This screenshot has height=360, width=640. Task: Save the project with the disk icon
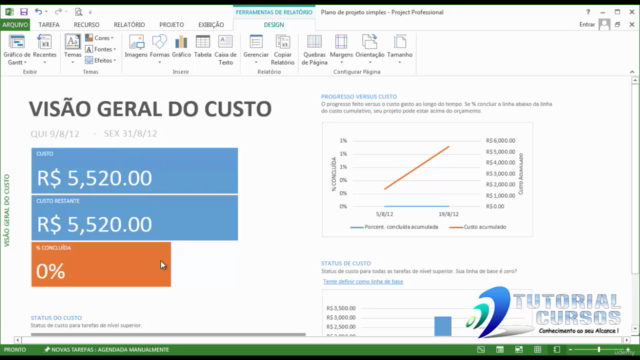point(24,12)
